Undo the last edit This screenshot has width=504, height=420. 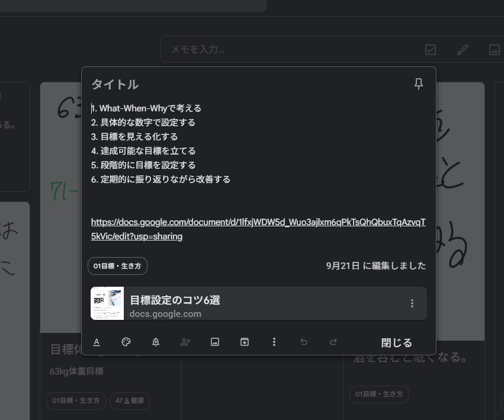[x=304, y=342]
